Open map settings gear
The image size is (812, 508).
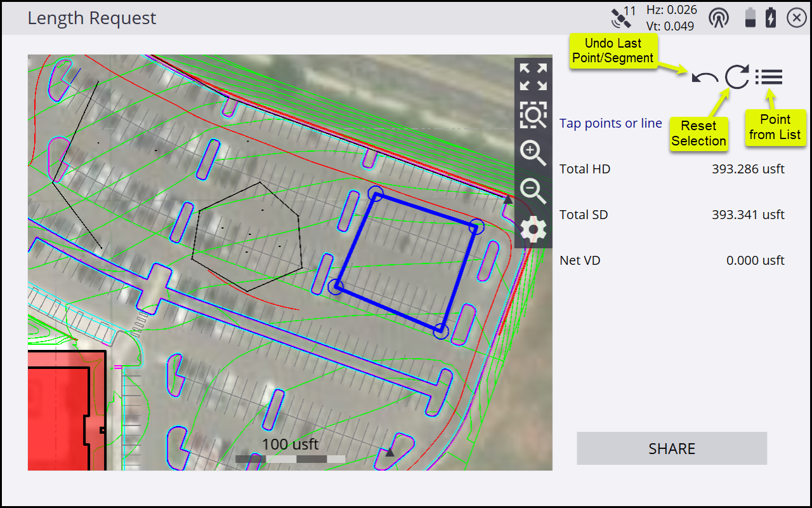click(x=533, y=229)
